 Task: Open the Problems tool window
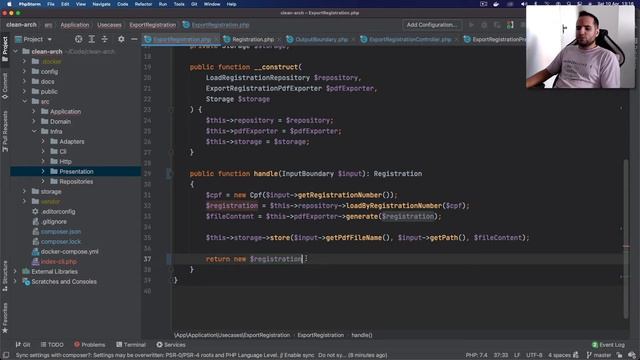coord(89,345)
